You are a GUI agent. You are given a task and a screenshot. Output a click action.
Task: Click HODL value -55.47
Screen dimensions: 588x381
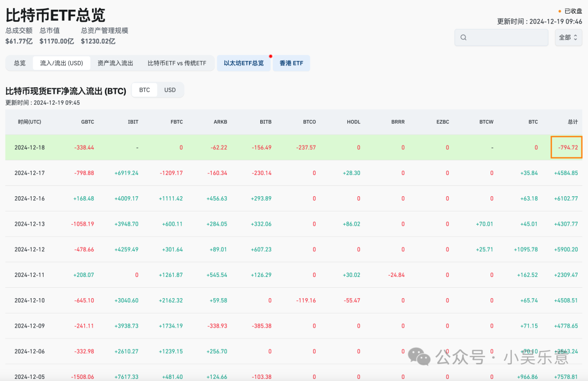352,301
